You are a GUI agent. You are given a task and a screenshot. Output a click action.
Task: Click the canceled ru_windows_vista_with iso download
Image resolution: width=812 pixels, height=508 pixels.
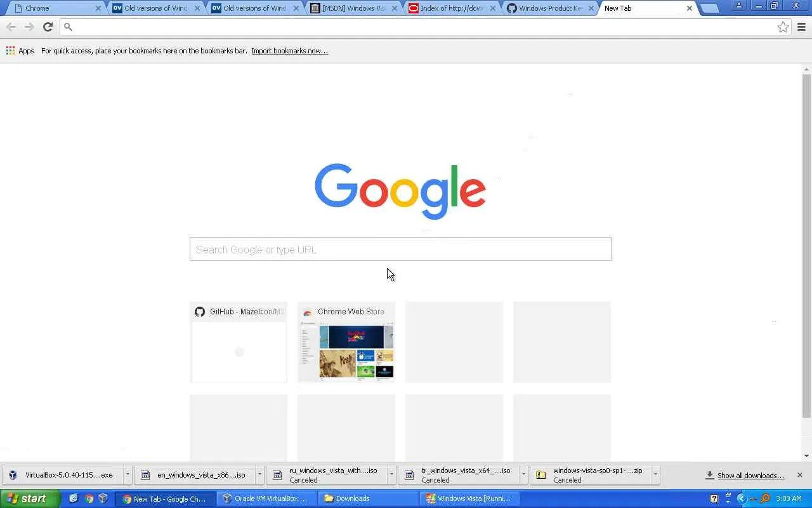[327, 475]
